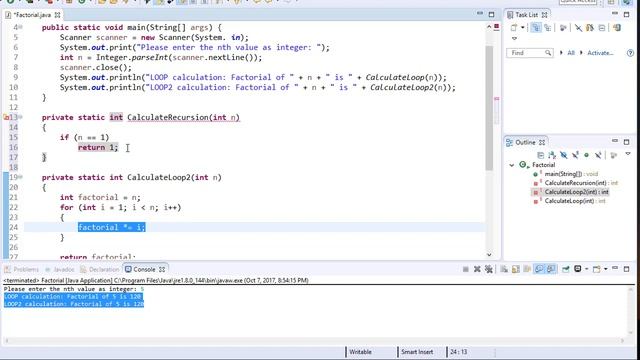
Task: Click the Task List Find field
Action: [x=530, y=53]
